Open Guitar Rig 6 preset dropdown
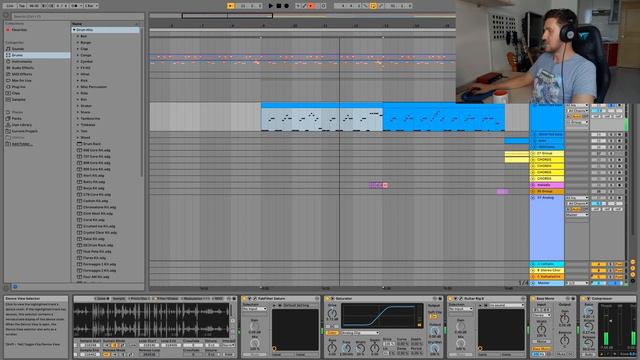Screen dimensions: 640x360 point(506,305)
